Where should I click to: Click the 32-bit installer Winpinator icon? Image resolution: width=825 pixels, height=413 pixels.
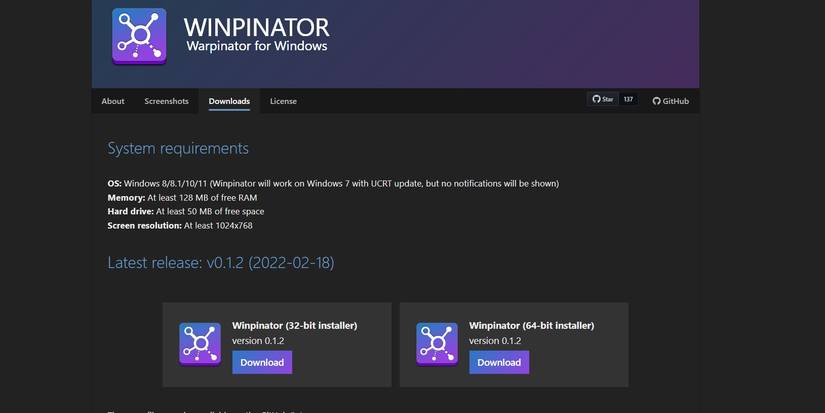[x=200, y=344]
